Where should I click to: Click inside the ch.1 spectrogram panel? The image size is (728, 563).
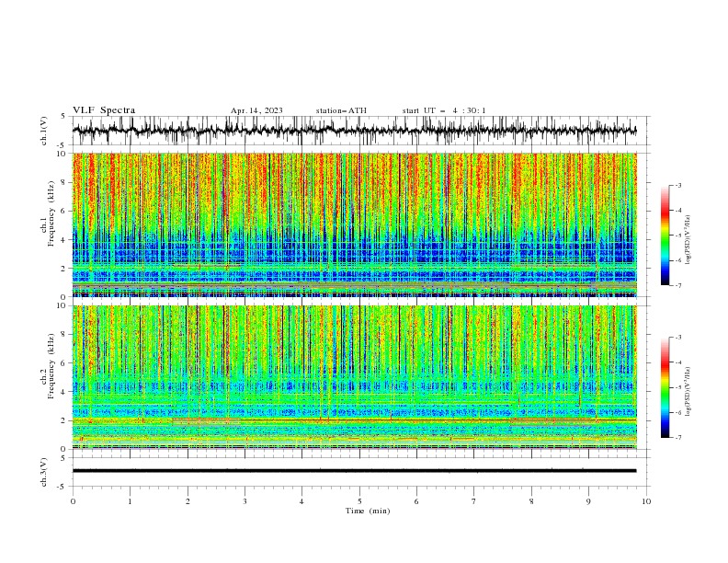click(x=354, y=224)
